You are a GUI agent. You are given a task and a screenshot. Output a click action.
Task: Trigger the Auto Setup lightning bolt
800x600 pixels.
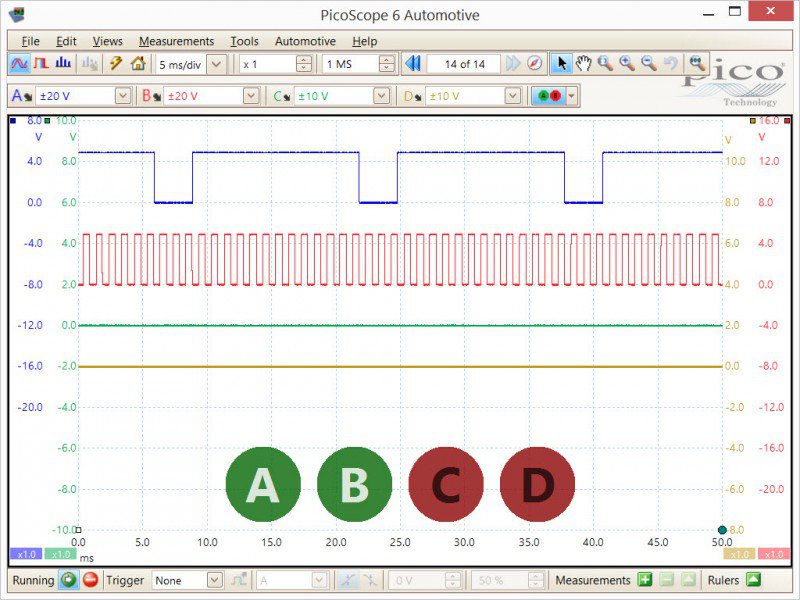click(115, 63)
